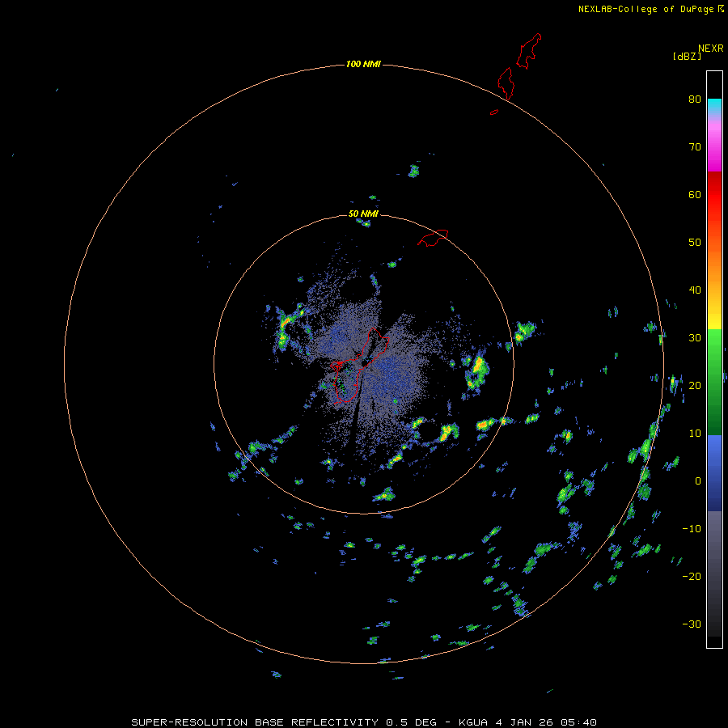Click the -30 value on the dBZ scale

pyautogui.click(x=692, y=624)
